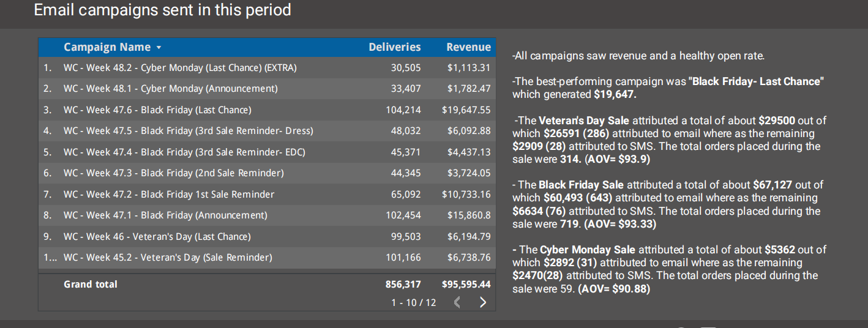
Task: Click Black Friday (3rd Sale Reminder- EDC) row
Action: [184, 152]
